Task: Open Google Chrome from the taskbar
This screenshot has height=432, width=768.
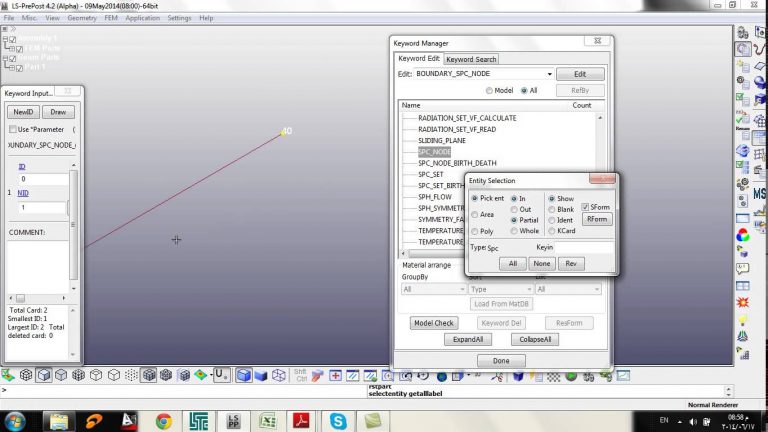Action: 164,420
